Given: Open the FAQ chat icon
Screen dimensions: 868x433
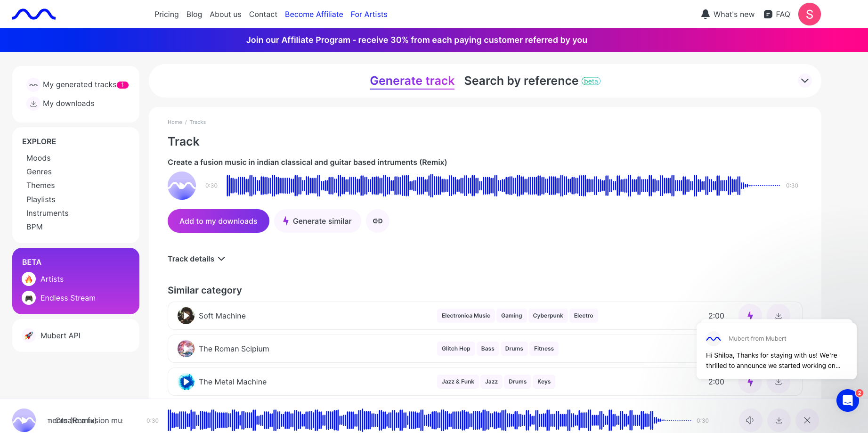Looking at the screenshot, I should coord(768,14).
